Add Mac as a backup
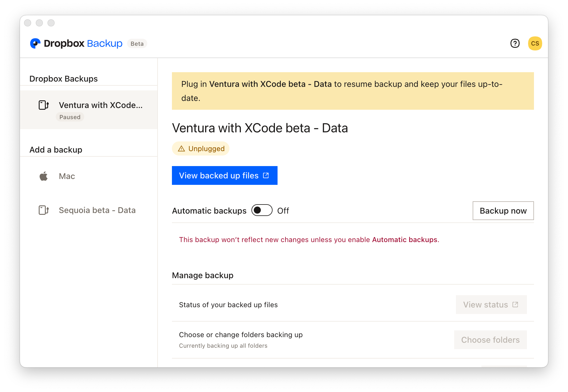This screenshot has width=568, height=392. coord(67,176)
